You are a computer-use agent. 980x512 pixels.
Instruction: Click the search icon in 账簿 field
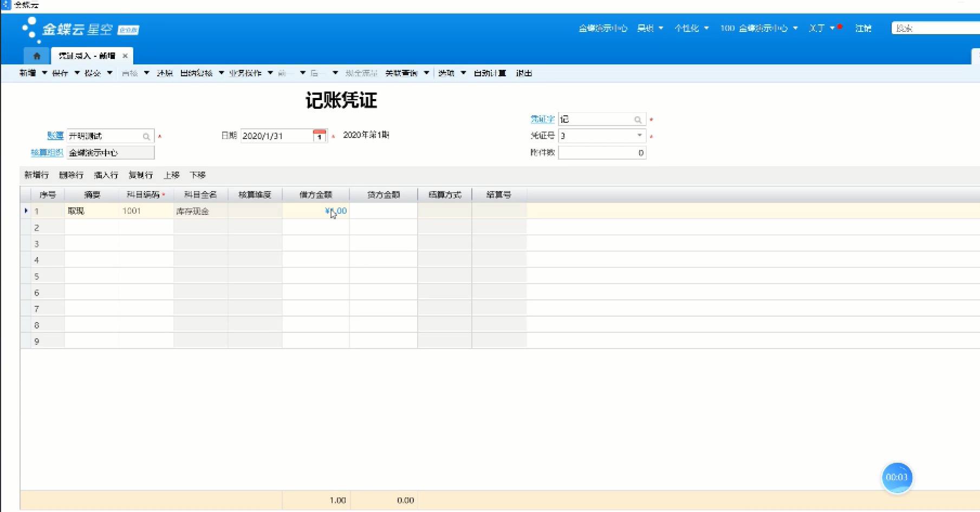pos(146,136)
